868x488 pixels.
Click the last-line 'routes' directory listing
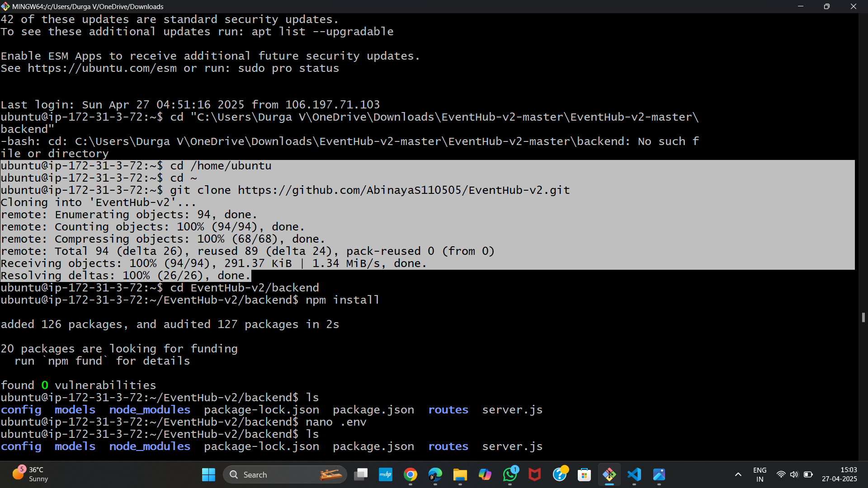448,446
